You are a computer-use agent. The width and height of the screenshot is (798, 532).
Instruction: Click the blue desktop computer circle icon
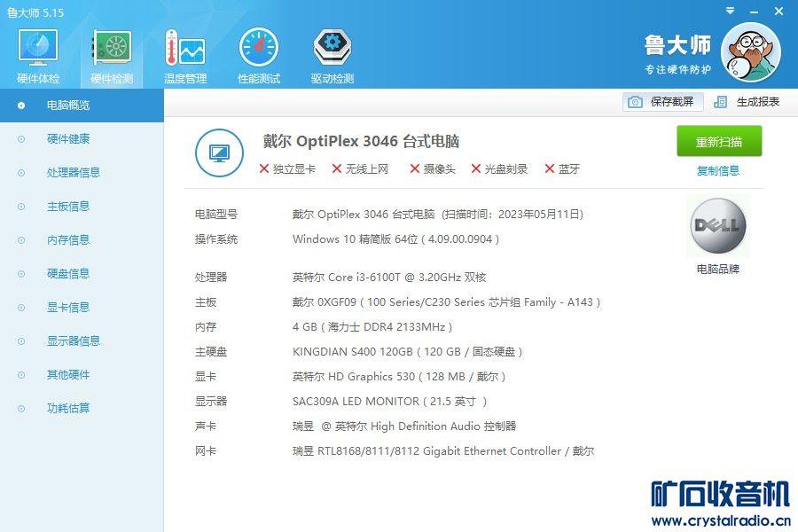click(x=219, y=153)
